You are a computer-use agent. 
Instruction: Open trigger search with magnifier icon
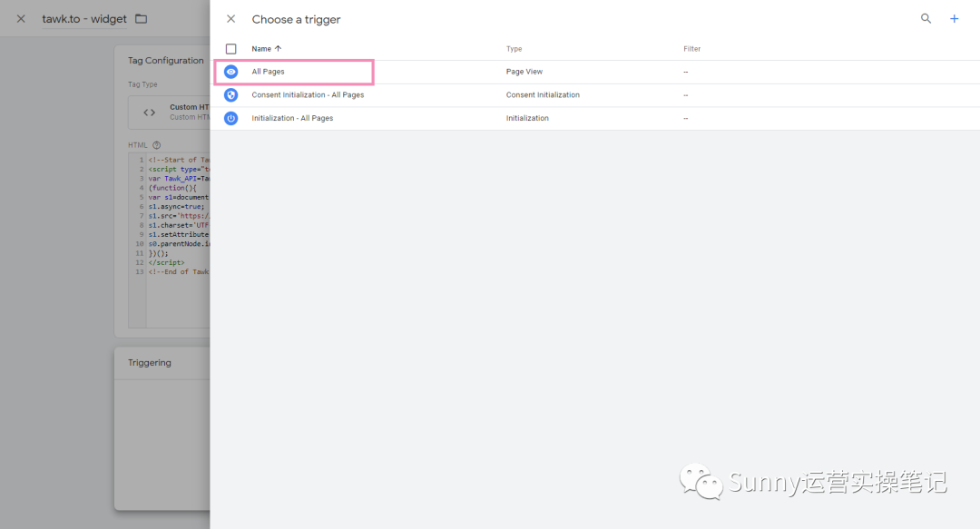(x=926, y=19)
